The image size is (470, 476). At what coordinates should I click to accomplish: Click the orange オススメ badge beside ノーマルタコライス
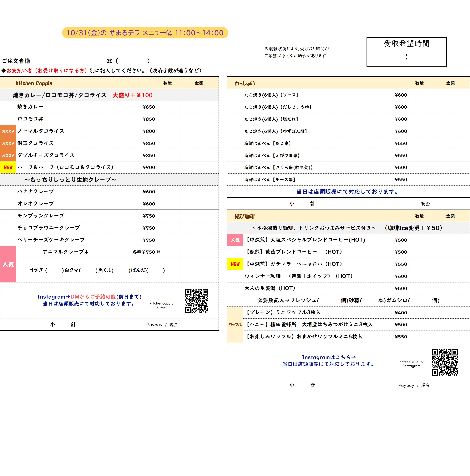tap(8, 131)
